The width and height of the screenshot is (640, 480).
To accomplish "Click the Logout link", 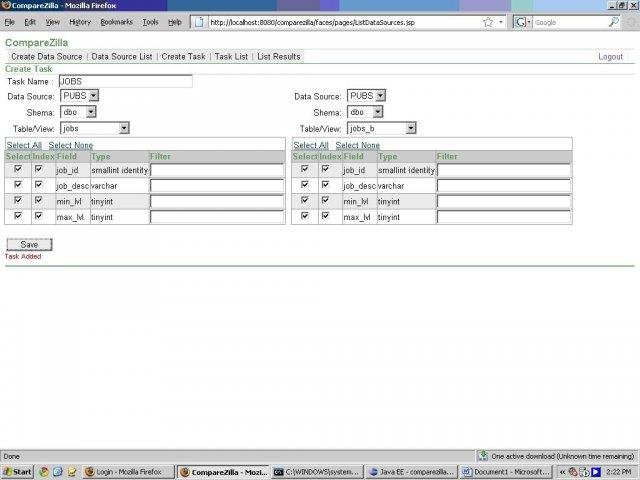I will (x=611, y=57).
